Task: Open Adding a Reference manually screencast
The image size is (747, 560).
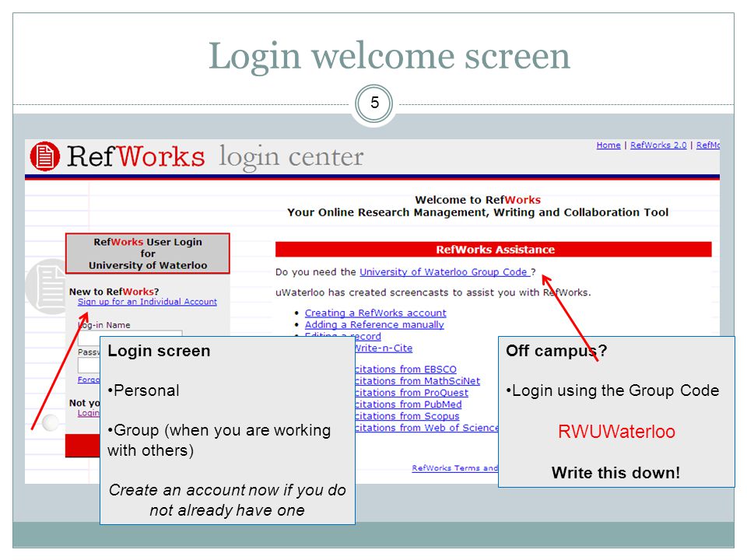Action: [x=374, y=325]
